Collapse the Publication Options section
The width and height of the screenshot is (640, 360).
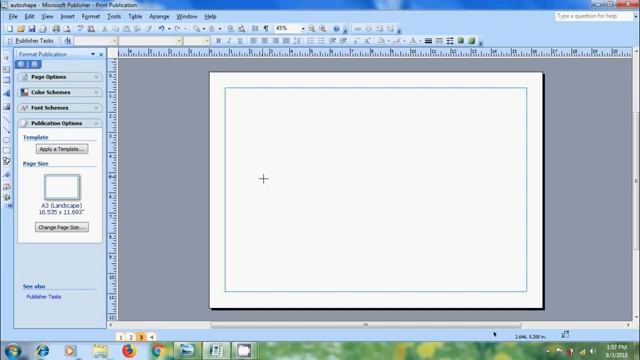pyautogui.click(x=60, y=123)
